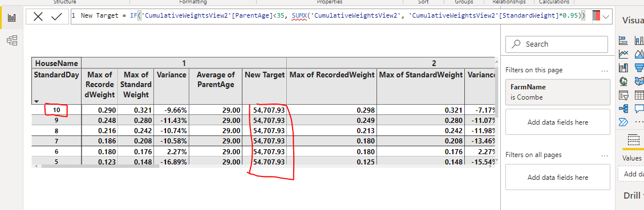Select the Power Automate chevron visual
This screenshot has height=210, width=644.
pos(623,122)
